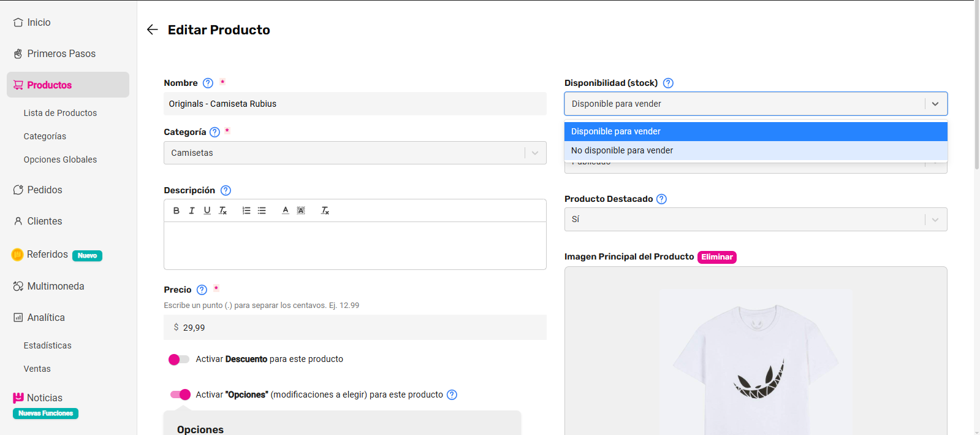The image size is (980, 435).
Task: Apply italic in the description editor
Action: tap(192, 210)
